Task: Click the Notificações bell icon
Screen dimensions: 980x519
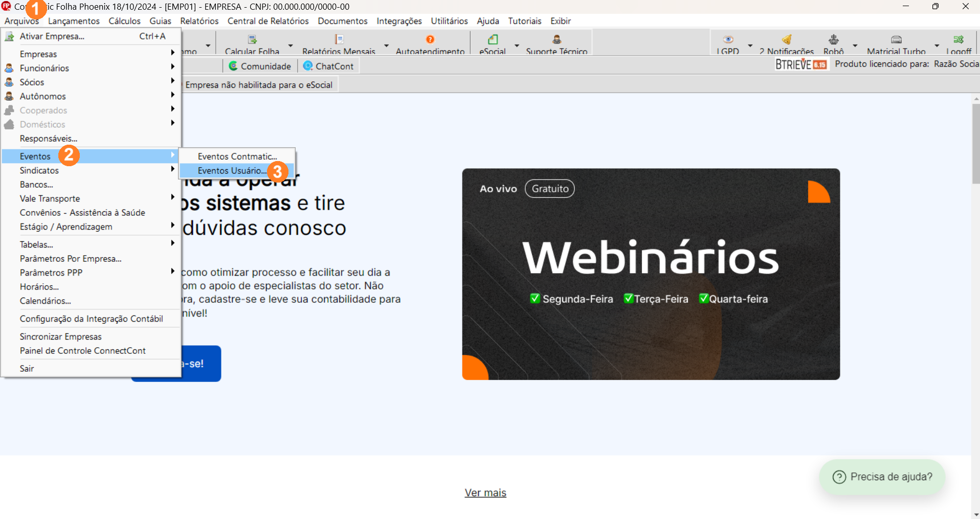Action: click(787, 40)
